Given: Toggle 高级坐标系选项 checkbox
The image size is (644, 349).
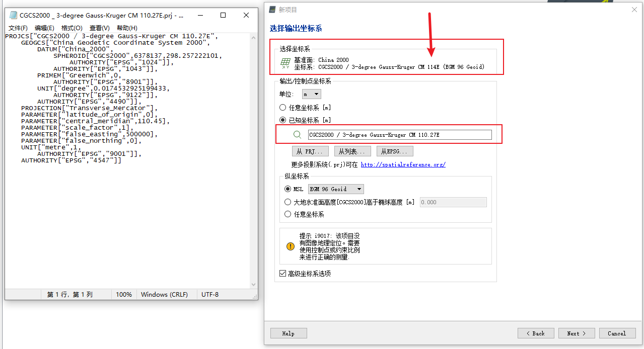Looking at the screenshot, I should coord(283,274).
